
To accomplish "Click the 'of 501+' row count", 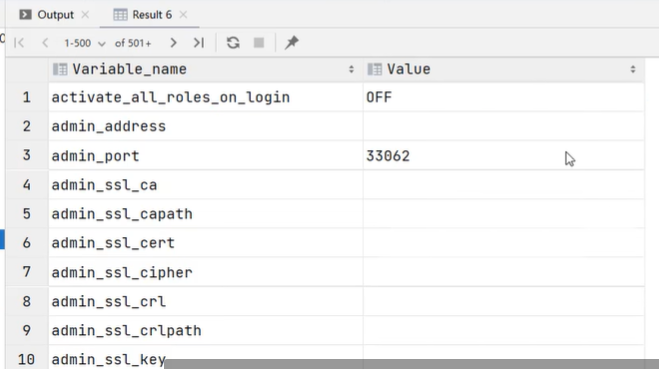I will point(133,43).
